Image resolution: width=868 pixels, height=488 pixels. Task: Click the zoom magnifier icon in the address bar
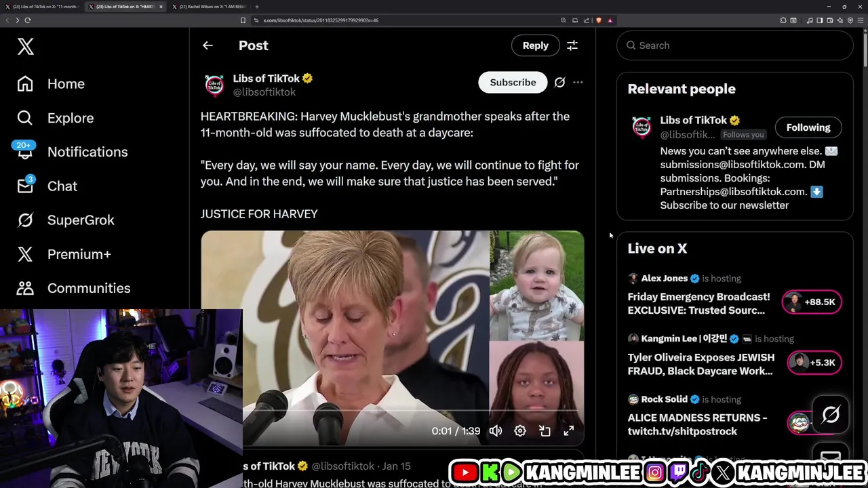click(563, 20)
